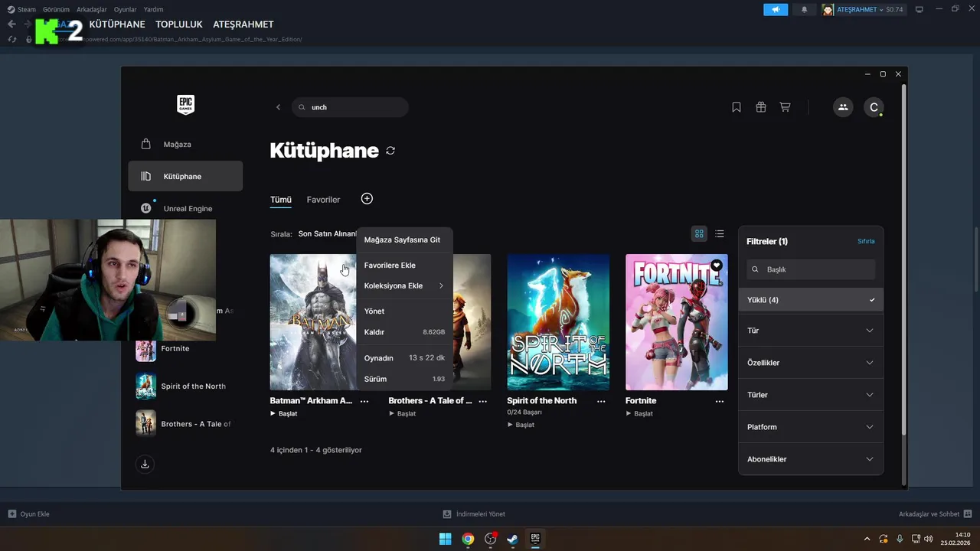Image resolution: width=980 pixels, height=551 pixels.
Task: Switch to list view
Action: [720, 233]
